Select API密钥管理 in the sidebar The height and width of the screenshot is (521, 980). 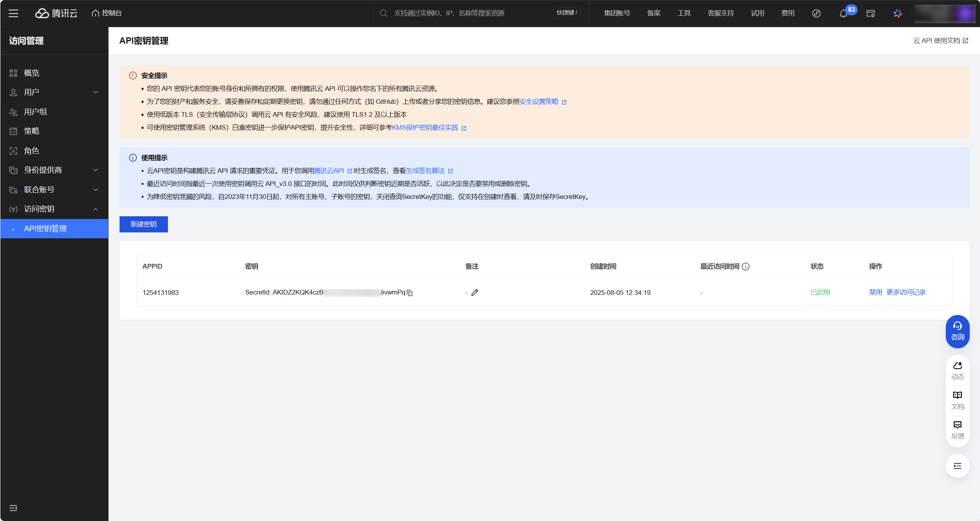pos(54,229)
